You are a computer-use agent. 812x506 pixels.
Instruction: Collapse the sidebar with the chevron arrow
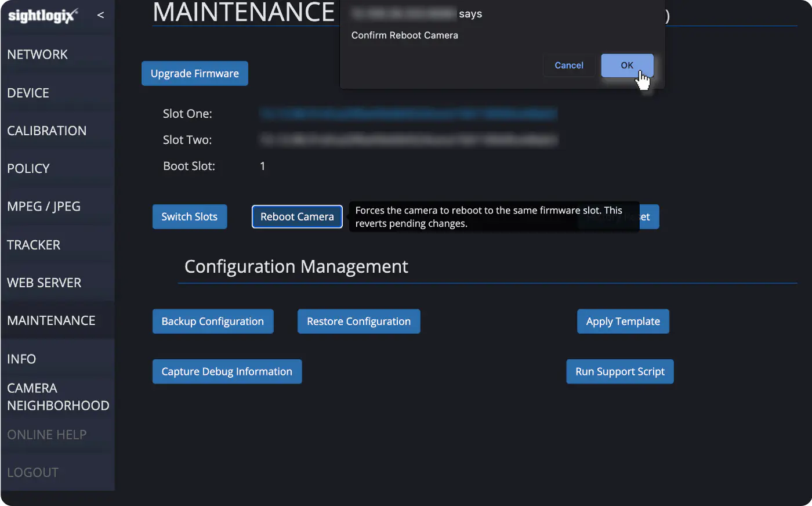click(100, 15)
